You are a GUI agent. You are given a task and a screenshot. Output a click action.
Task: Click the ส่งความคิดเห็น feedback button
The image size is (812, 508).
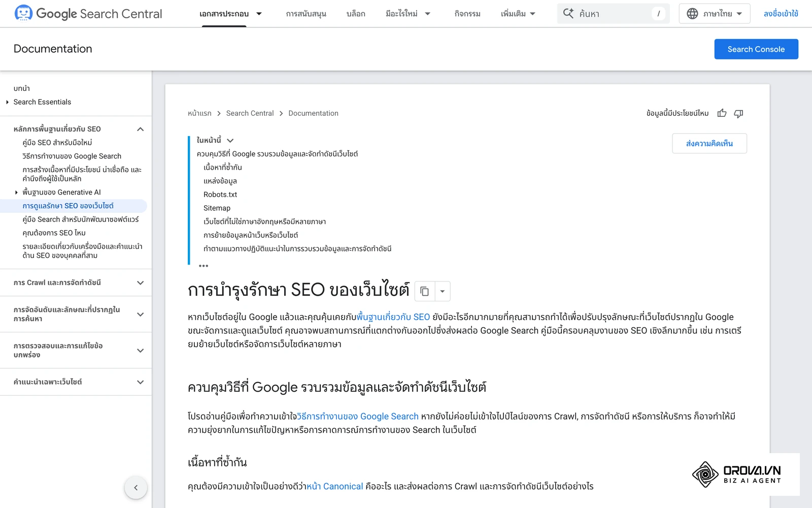point(709,143)
